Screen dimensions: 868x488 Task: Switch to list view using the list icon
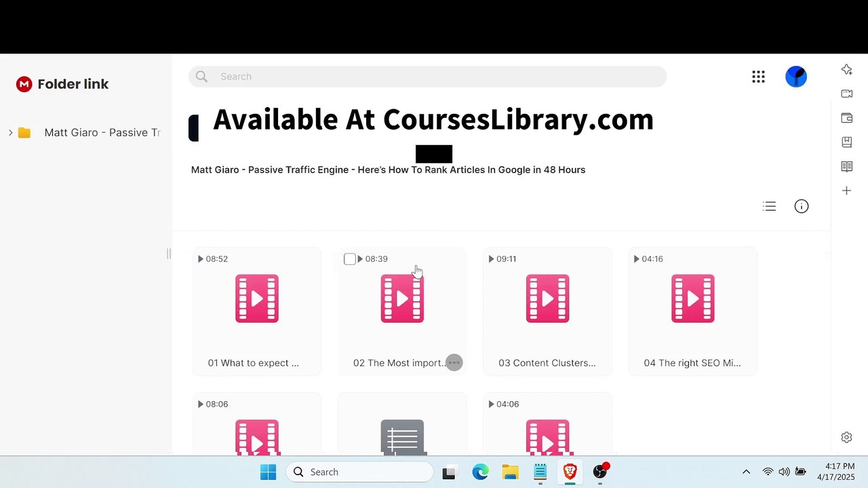click(x=769, y=206)
